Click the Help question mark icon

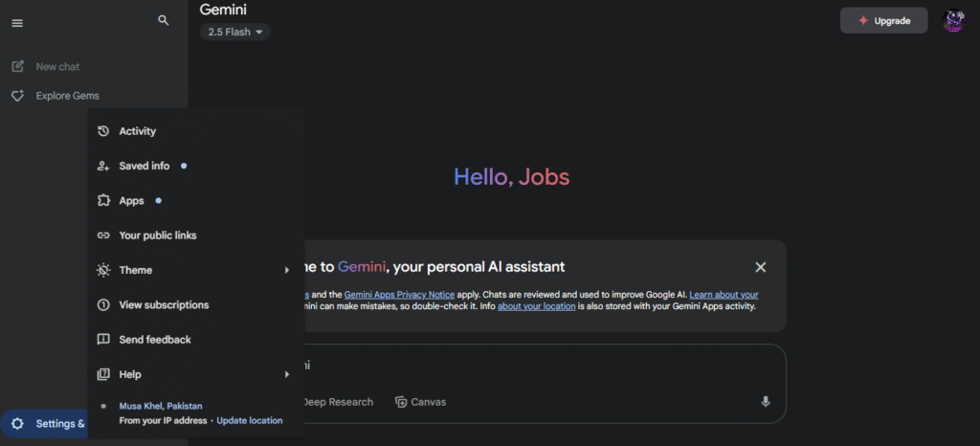click(x=103, y=374)
